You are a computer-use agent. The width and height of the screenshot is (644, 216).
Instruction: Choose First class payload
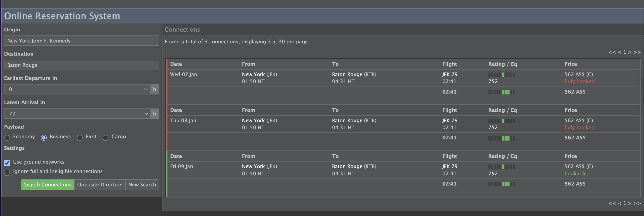click(80, 138)
